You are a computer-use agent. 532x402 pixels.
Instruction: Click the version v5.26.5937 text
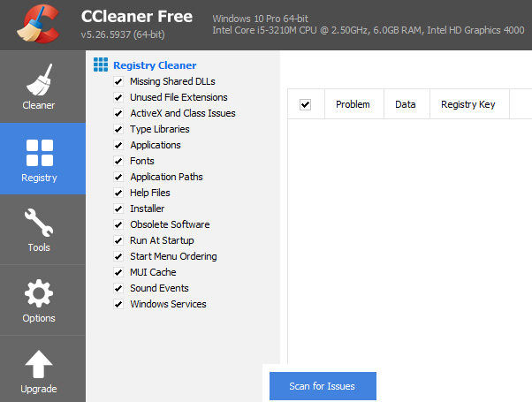pyautogui.click(x=123, y=34)
